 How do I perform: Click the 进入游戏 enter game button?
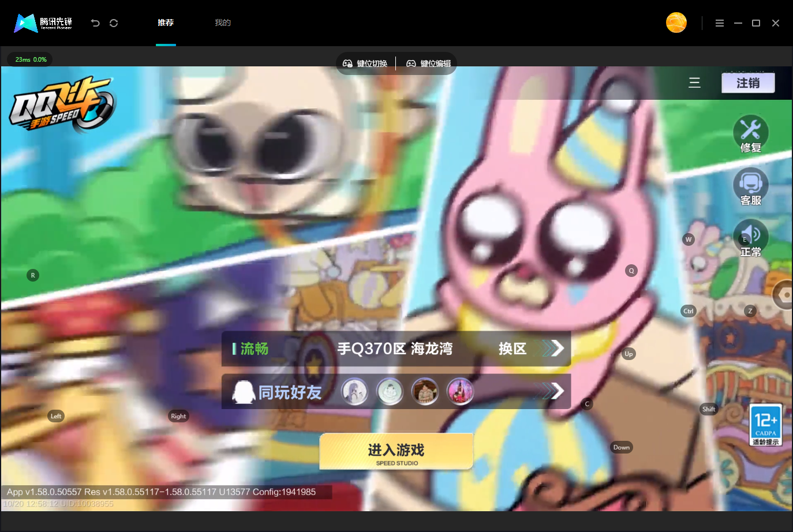(x=396, y=451)
